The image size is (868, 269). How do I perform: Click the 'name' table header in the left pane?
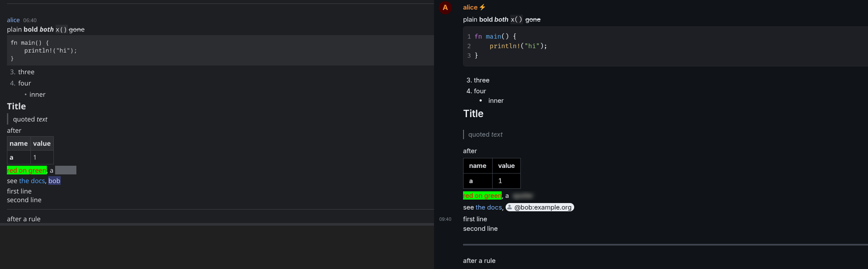[19, 144]
